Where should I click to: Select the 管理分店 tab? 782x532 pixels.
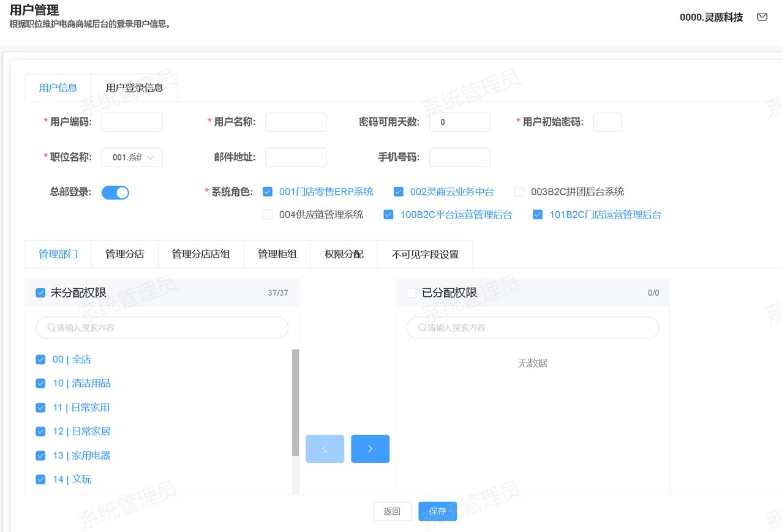(x=125, y=254)
